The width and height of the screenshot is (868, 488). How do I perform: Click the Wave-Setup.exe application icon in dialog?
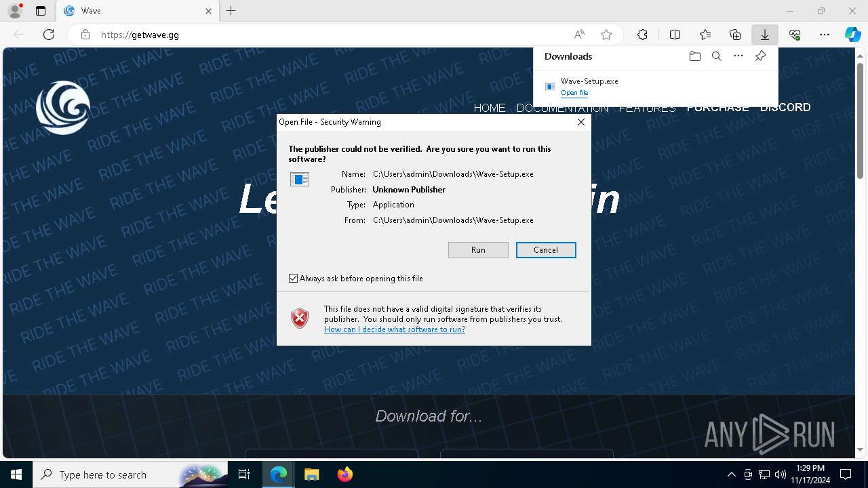coord(300,179)
